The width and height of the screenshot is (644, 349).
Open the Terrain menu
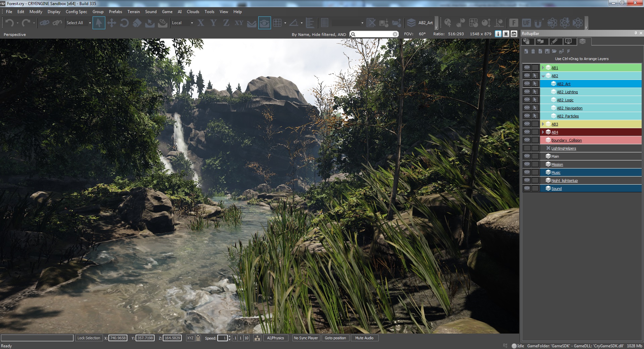pyautogui.click(x=133, y=11)
